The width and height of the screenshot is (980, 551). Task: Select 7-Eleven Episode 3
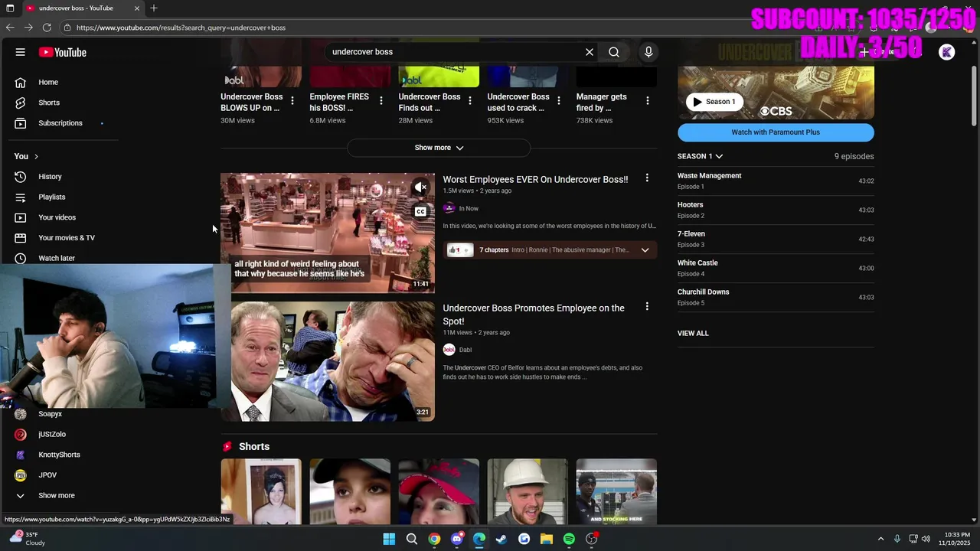(x=776, y=239)
